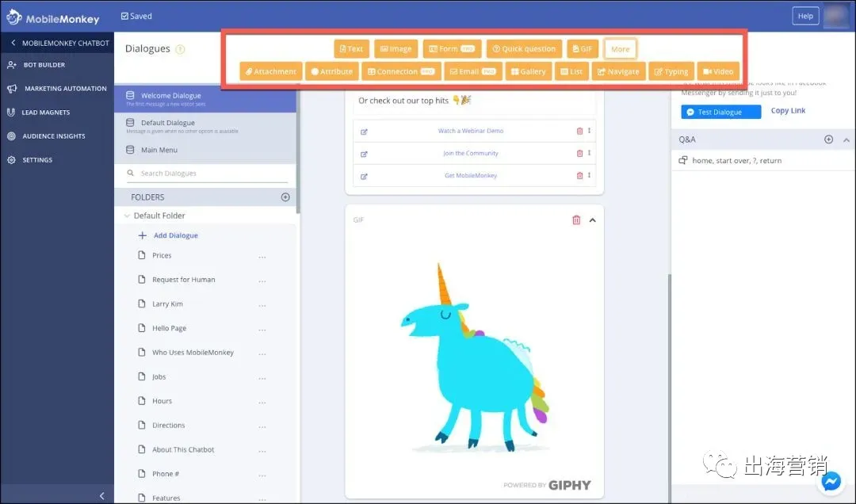The width and height of the screenshot is (856, 504).
Task: Add a Gallery widget
Action: pos(529,71)
